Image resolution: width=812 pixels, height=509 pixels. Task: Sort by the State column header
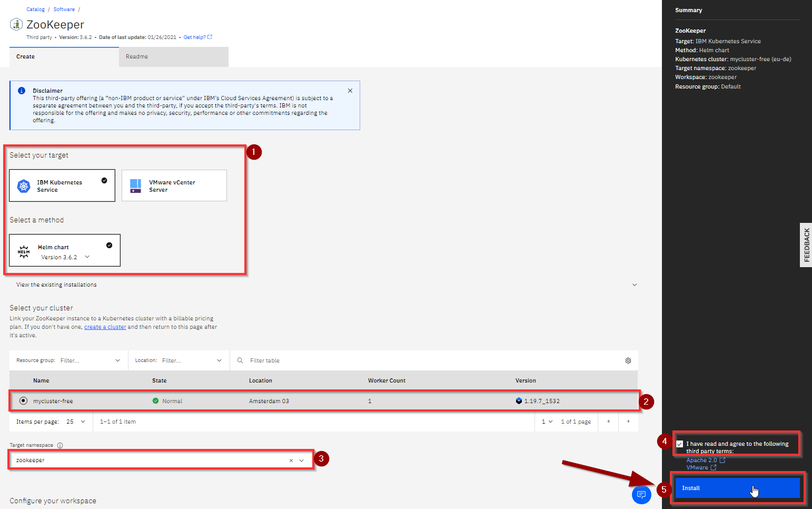tap(159, 380)
